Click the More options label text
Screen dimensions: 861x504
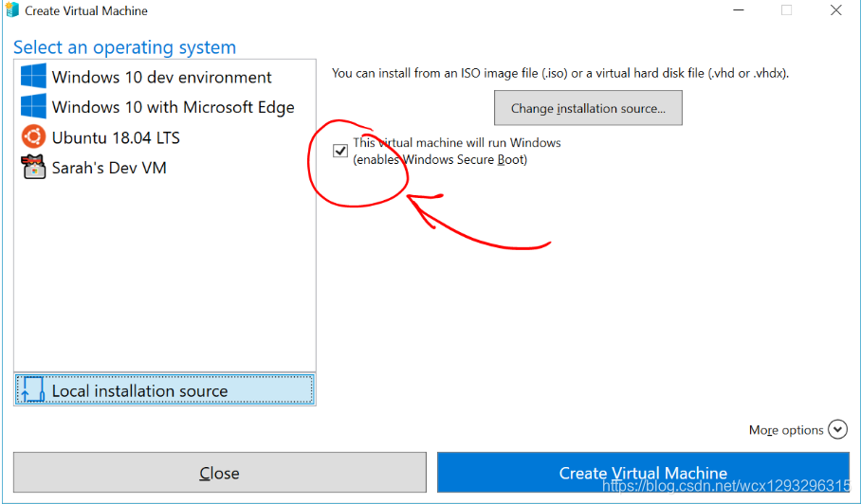[x=786, y=430]
